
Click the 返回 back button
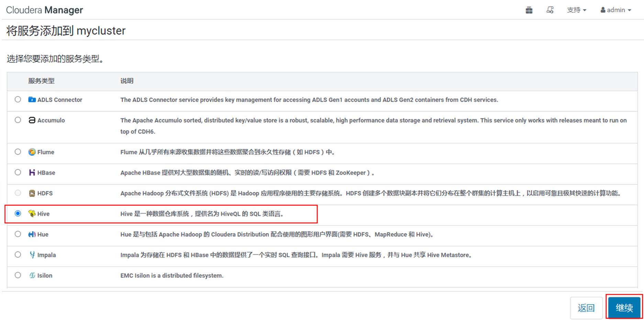(586, 308)
